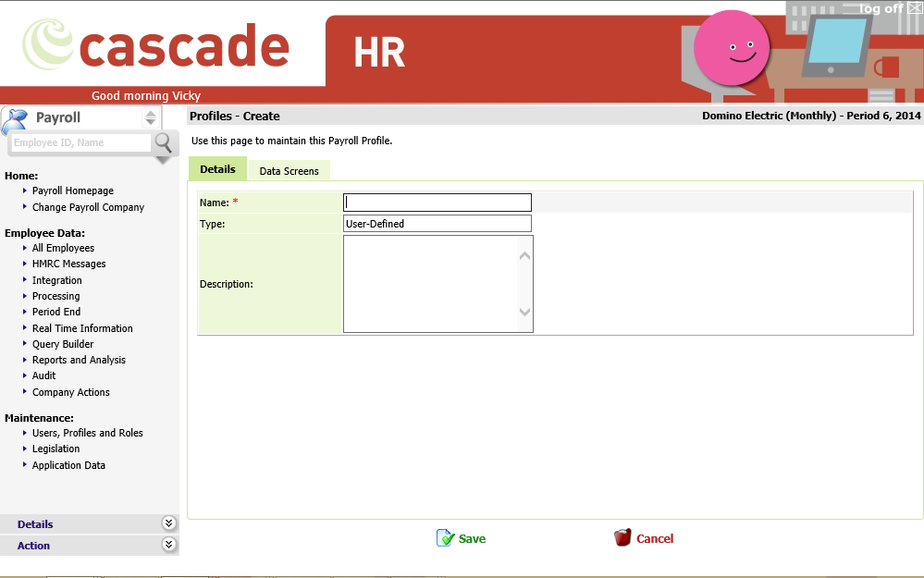Open the Payroll module switcher arrows

pyautogui.click(x=151, y=117)
